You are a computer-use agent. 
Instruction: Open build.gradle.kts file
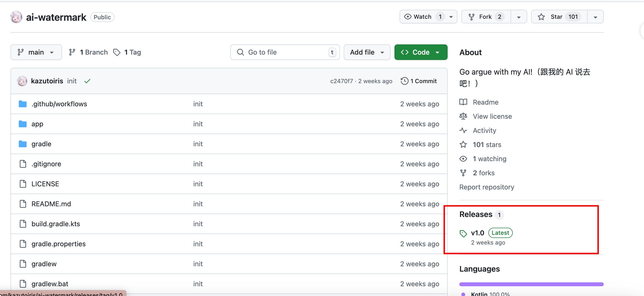point(56,224)
